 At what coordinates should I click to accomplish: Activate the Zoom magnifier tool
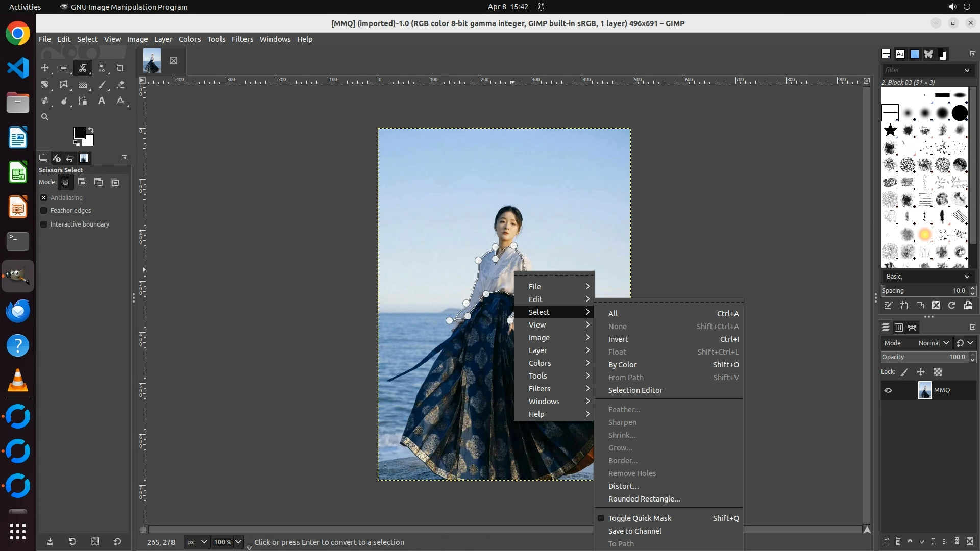pyautogui.click(x=45, y=117)
